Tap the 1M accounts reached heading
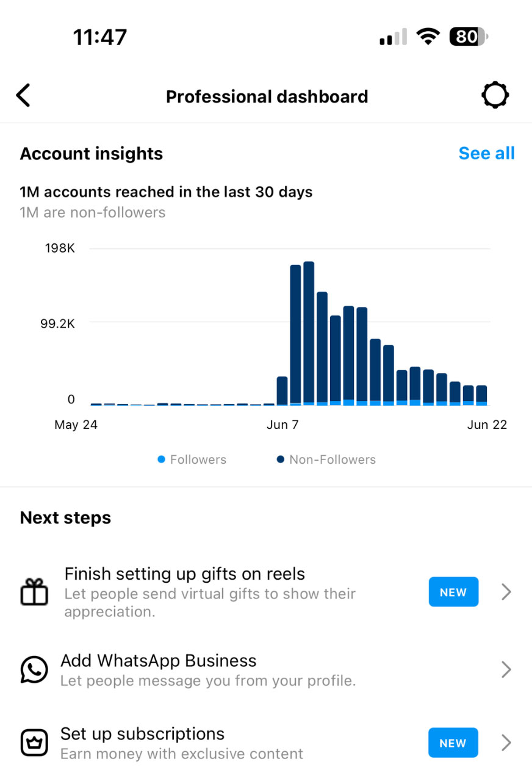This screenshot has width=532, height=770. click(166, 192)
